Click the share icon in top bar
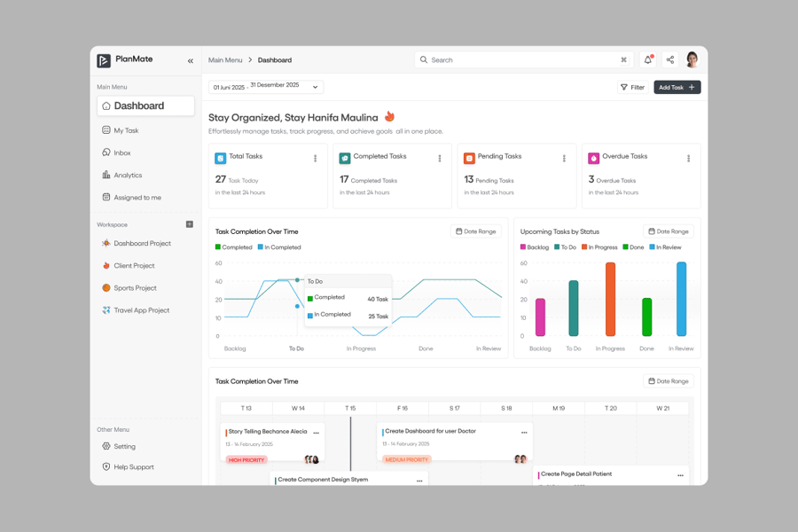 [x=670, y=60]
